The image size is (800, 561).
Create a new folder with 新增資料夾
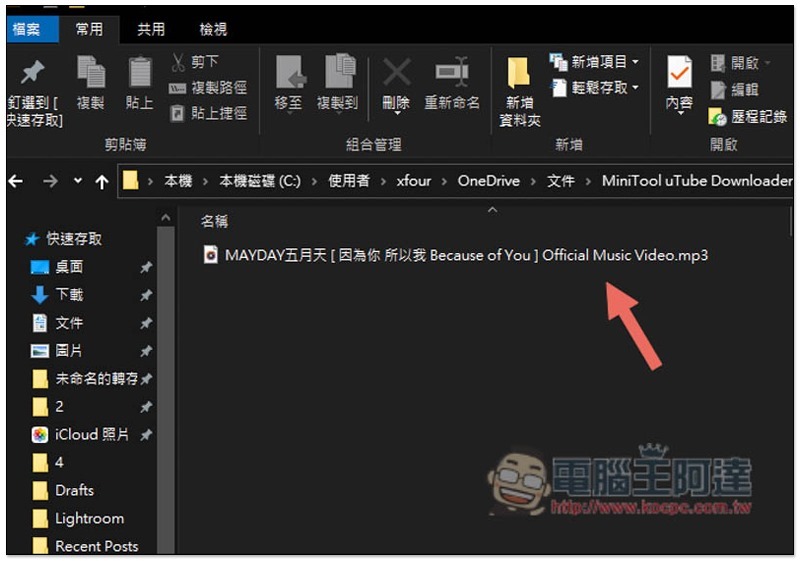pos(519,92)
